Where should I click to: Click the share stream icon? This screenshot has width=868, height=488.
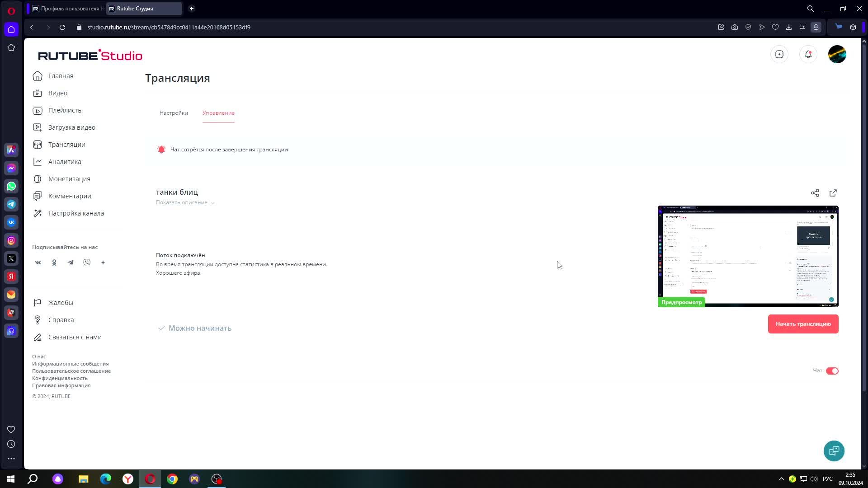(815, 193)
